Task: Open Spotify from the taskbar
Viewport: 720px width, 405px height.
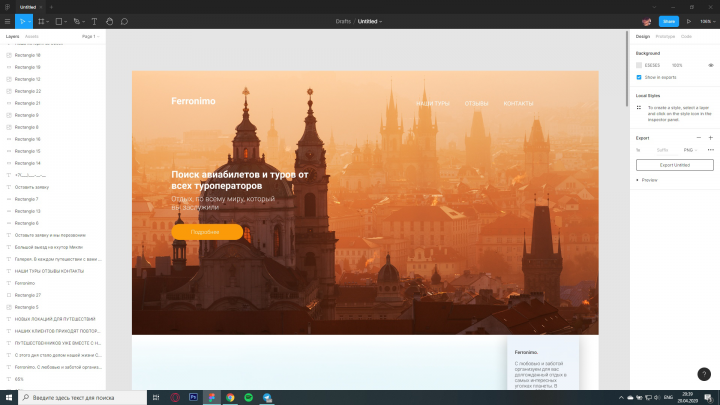Action: [248, 398]
